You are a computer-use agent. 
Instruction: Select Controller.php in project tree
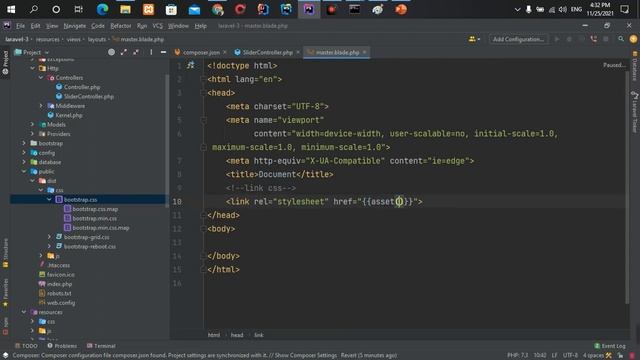click(82, 87)
